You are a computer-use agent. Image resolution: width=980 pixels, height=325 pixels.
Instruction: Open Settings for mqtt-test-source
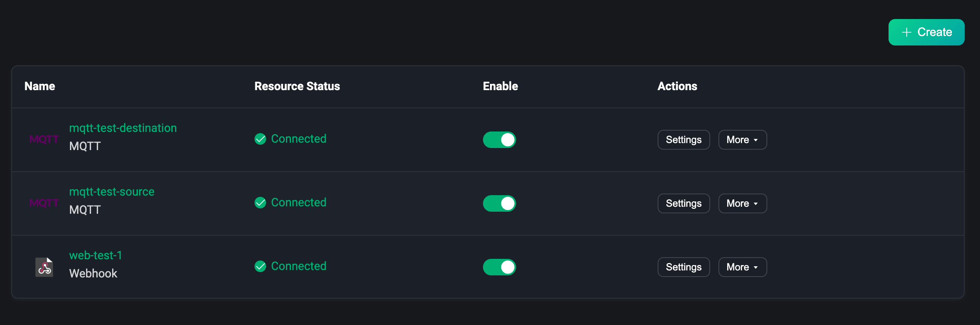click(683, 203)
